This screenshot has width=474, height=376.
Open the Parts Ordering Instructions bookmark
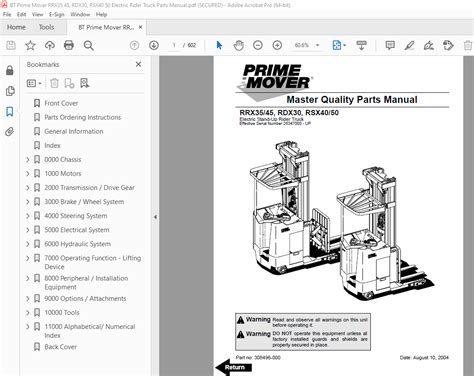point(83,117)
